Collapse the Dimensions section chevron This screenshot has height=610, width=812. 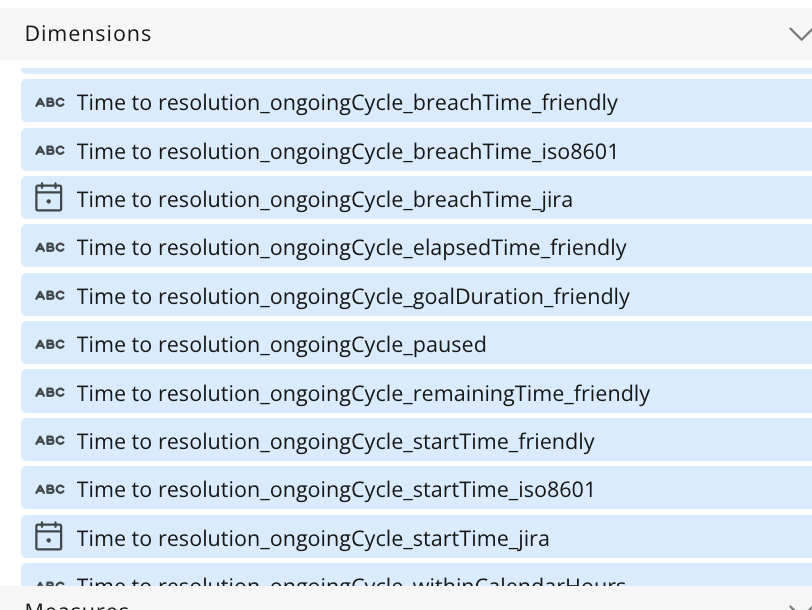(x=801, y=34)
